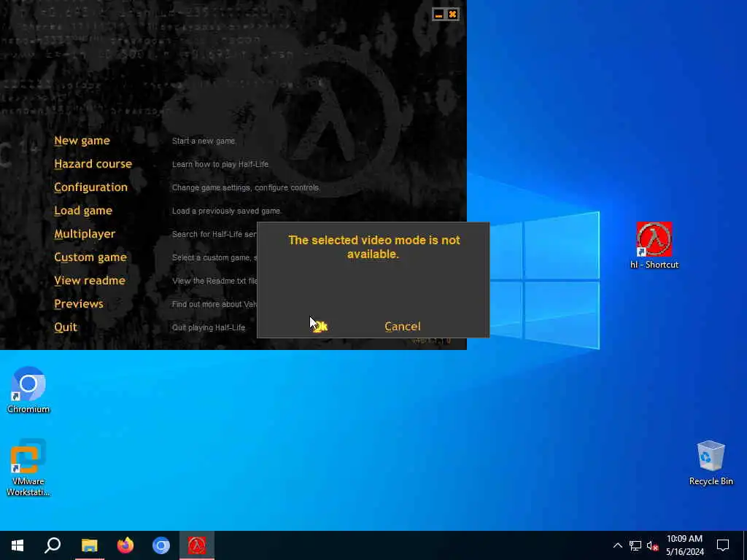
Task: Open the Previews menu entry
Action: coord(78,304)
